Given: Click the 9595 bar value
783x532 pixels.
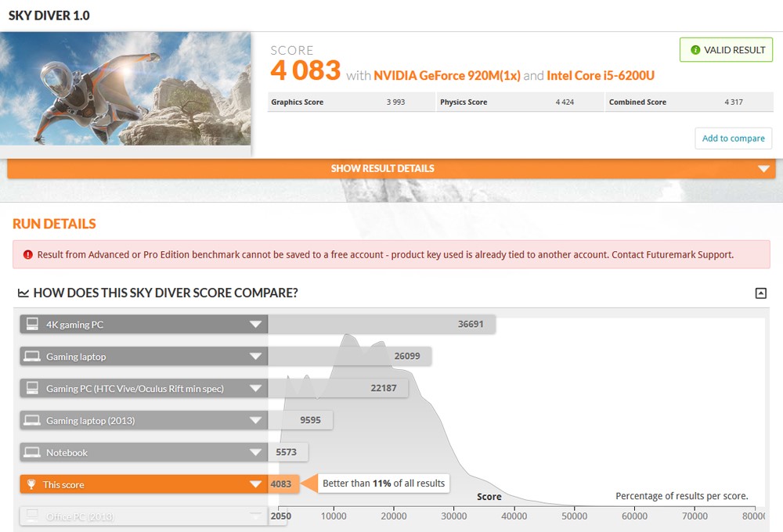Looking at the screenshot, I should pos(310,419).
